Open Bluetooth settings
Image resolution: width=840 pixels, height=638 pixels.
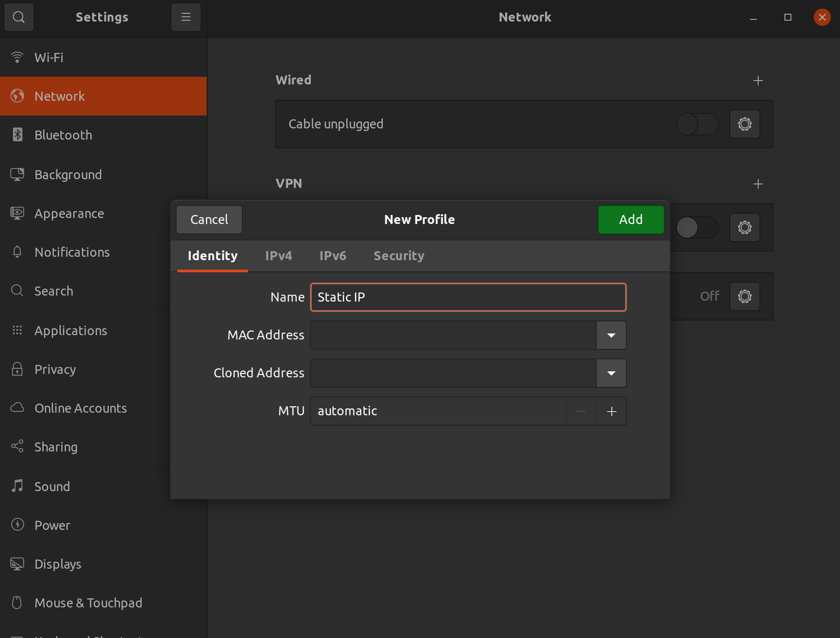103,135
